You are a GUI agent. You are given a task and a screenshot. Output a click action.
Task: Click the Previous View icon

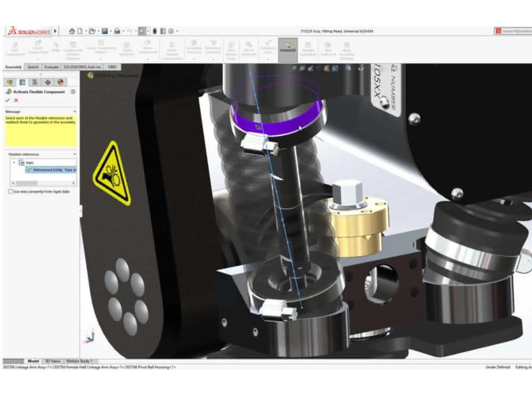[311, 69]
